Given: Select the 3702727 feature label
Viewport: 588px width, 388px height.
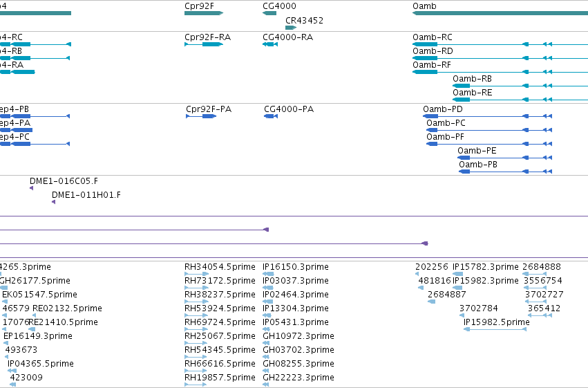Looking at the screenshot, I should [x=544, y=295].
